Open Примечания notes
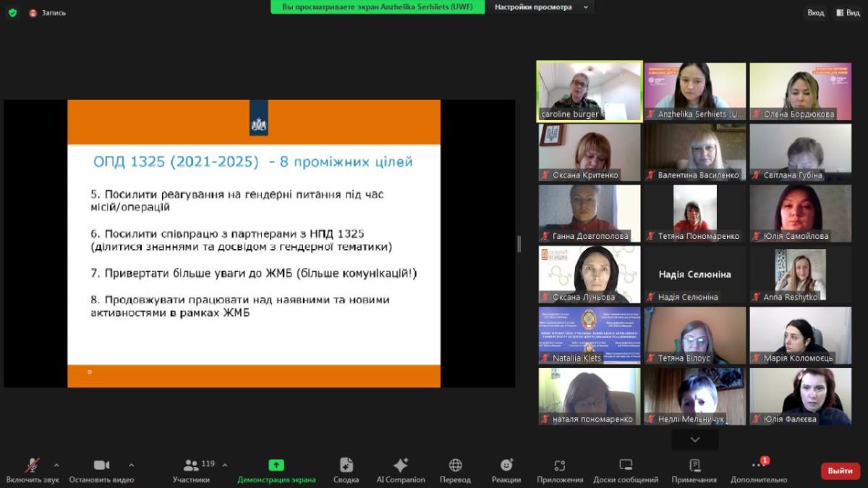Image resolution: width=868 pixels, height=488 pixels. pos(694,471)
